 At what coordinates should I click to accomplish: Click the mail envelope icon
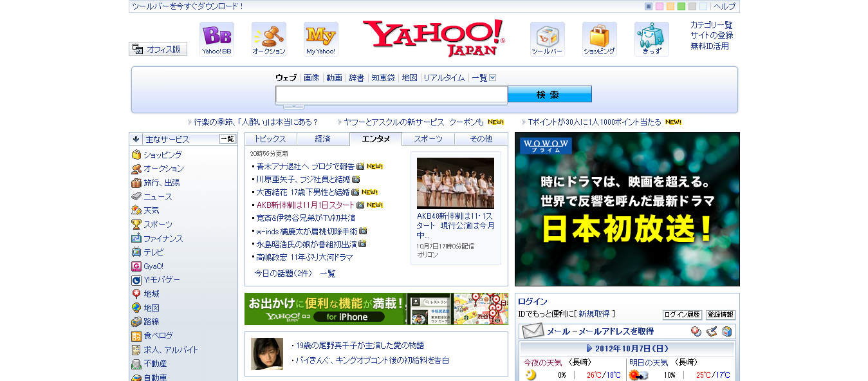tap(533, 331)
